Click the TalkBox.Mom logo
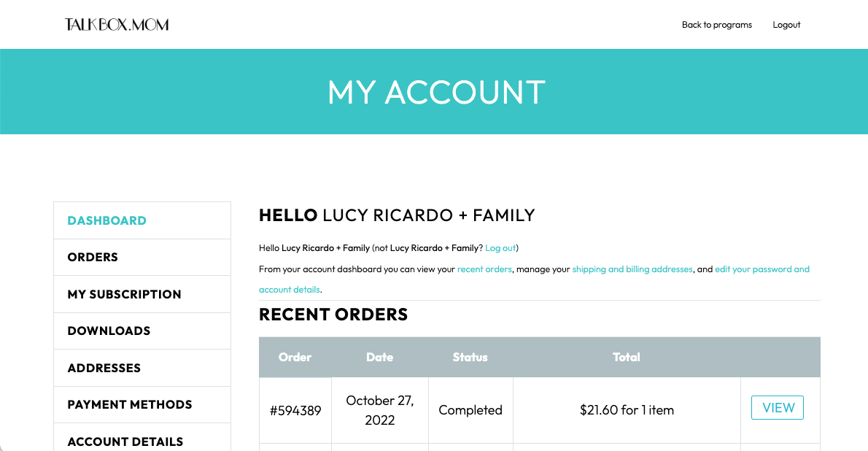The image size is (868, 451). [117, 25]
